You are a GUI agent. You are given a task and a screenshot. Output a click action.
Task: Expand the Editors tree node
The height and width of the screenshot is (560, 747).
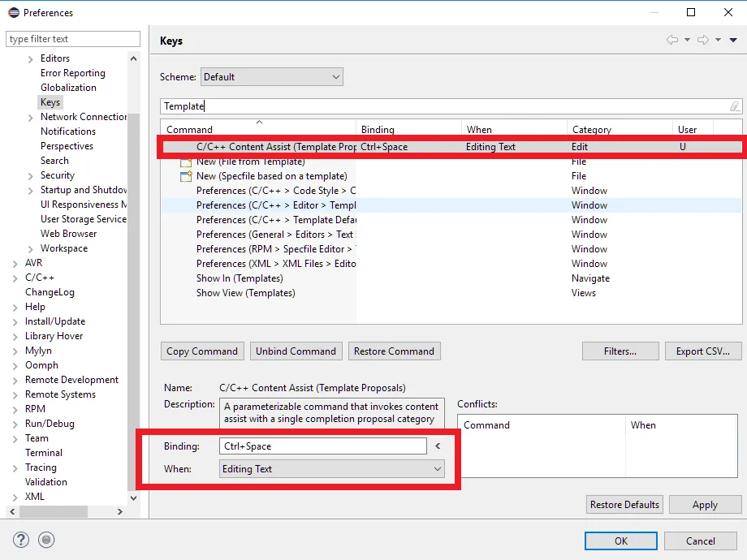[x=31, y=59]
